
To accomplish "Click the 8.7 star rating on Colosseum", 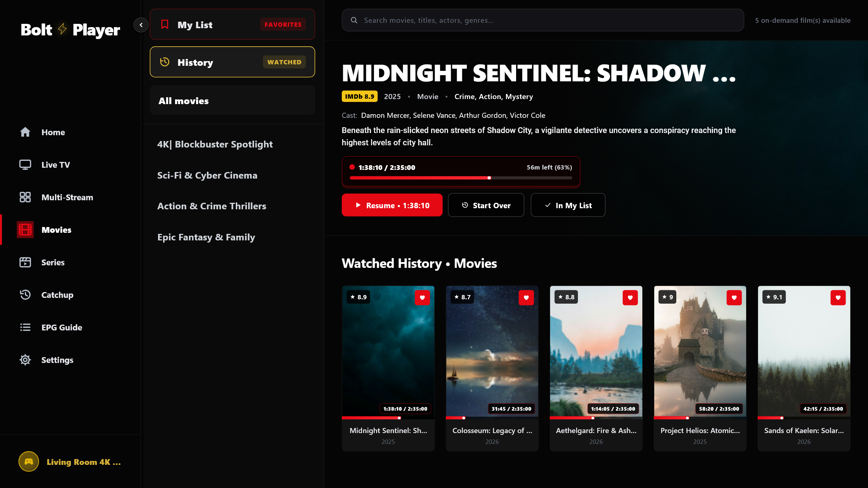I will [x=463, y=297].
